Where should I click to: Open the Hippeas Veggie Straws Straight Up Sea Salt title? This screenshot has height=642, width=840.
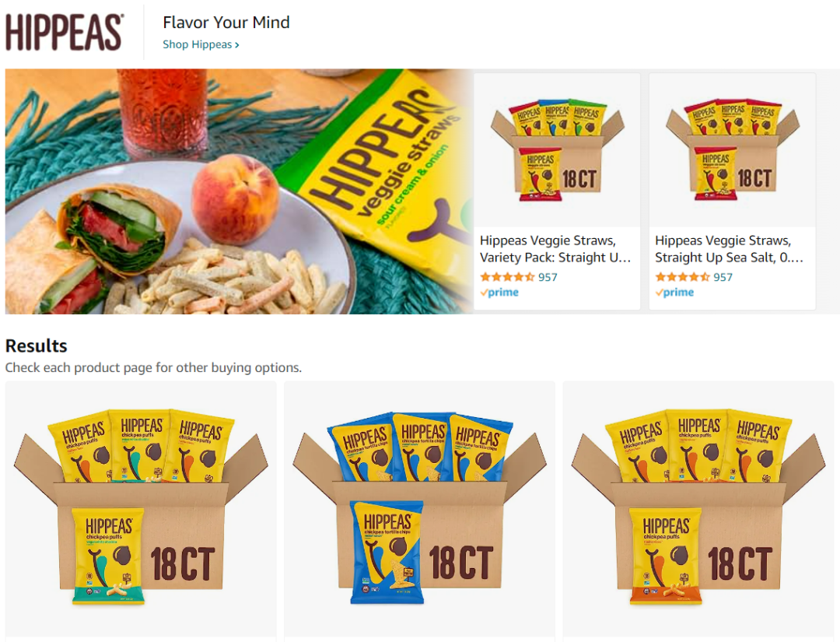coord(729,249)
